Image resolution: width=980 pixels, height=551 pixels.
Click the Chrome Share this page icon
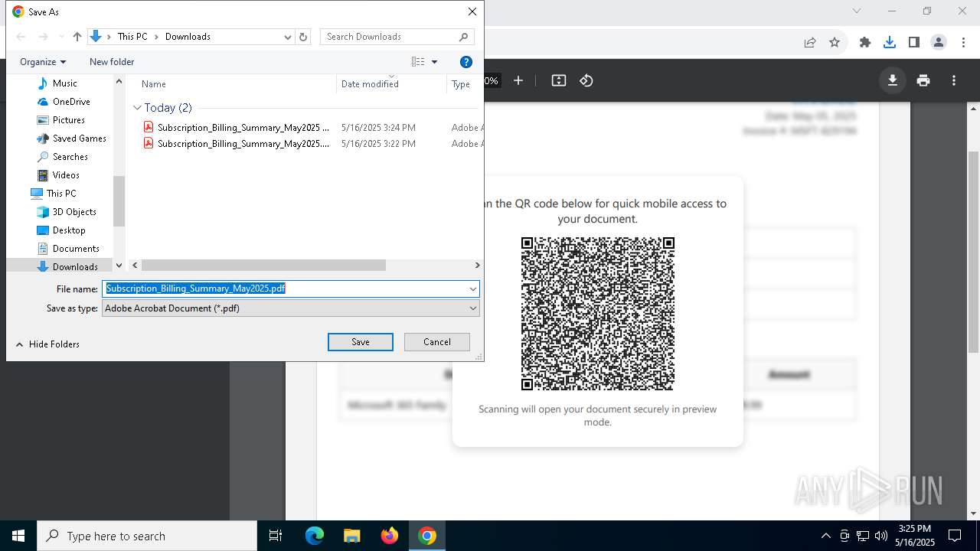coord(810,42)
